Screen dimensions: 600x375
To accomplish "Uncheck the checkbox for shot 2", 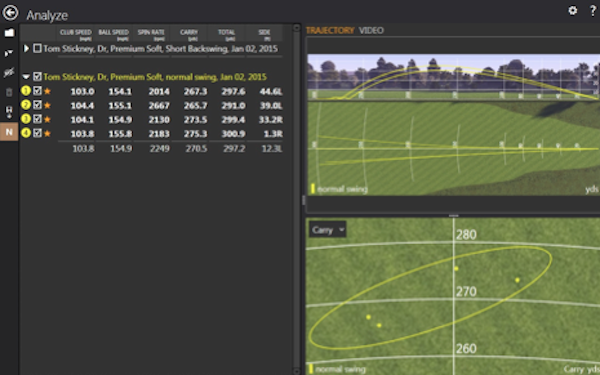I will (37, 104).
